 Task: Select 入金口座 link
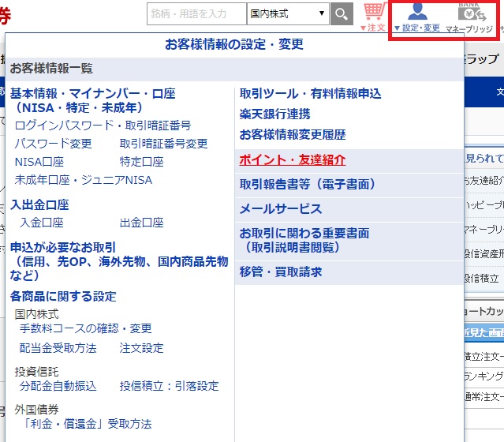tap(42, 223)
